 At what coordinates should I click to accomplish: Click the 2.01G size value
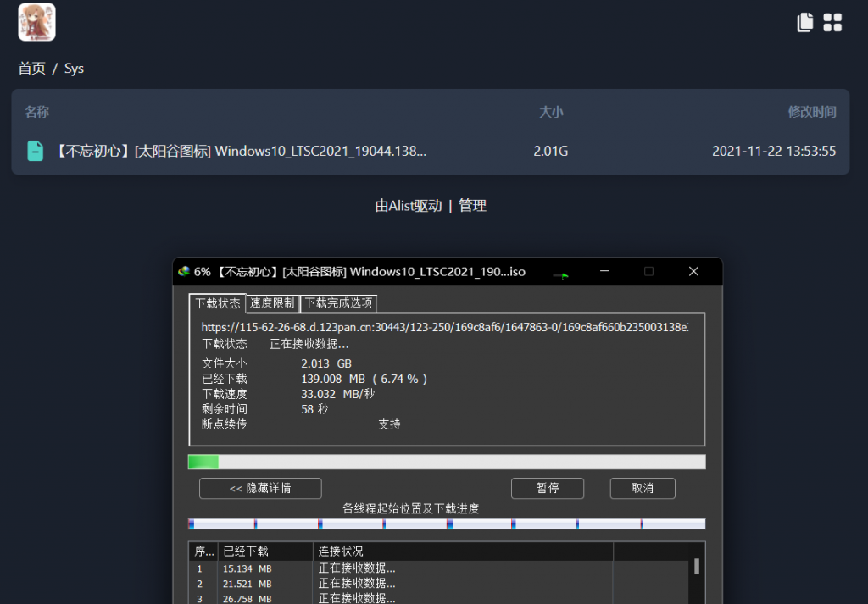coord(551,151)
